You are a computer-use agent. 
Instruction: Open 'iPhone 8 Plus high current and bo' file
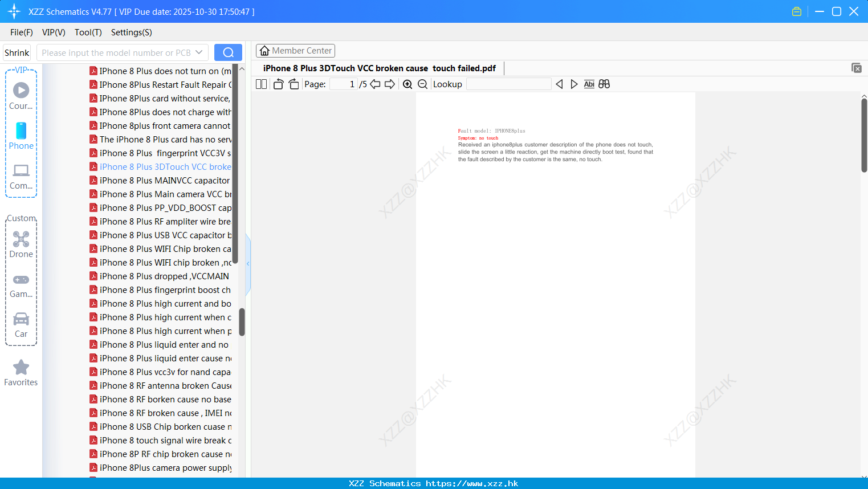(160, 304)
